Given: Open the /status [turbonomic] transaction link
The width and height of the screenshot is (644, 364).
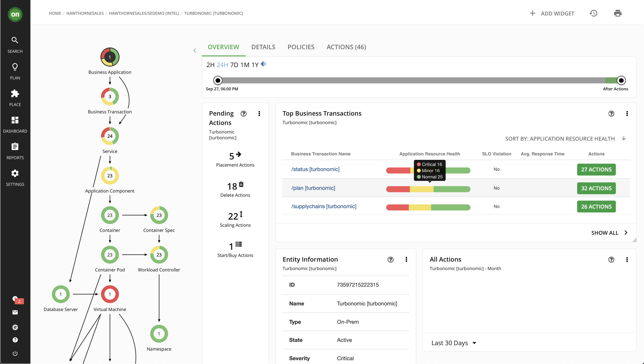Looking at the screenshot, I should pyautogui.click(x=316, y=169).
